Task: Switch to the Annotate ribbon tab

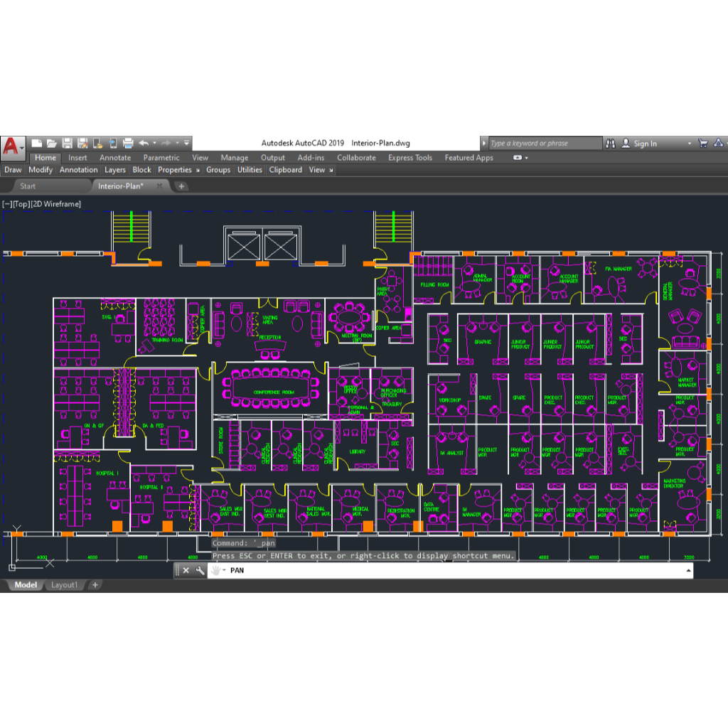Action: coord(114,157)
